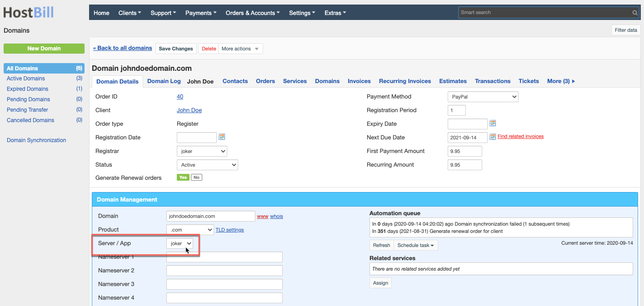Screen dimensions: 644x306
Task: Click the www link beside the Domain field
Action: click(x=263, y=216)
